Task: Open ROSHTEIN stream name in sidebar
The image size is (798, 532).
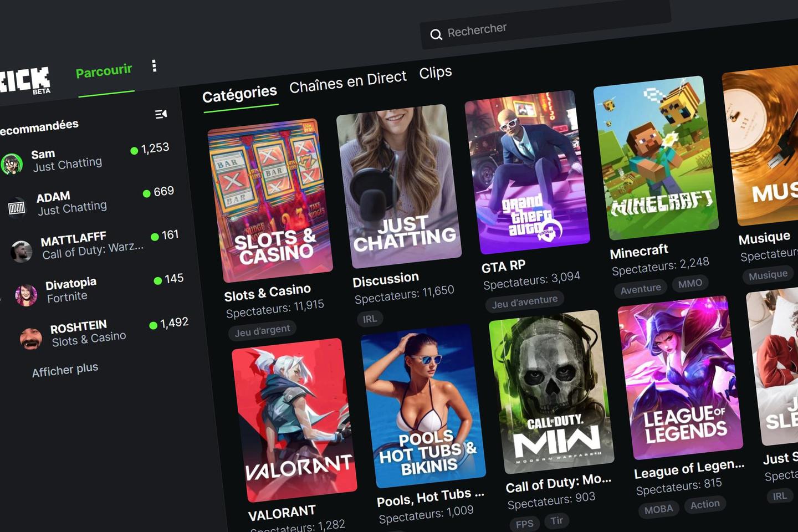Action: click(x=78, y=326)
